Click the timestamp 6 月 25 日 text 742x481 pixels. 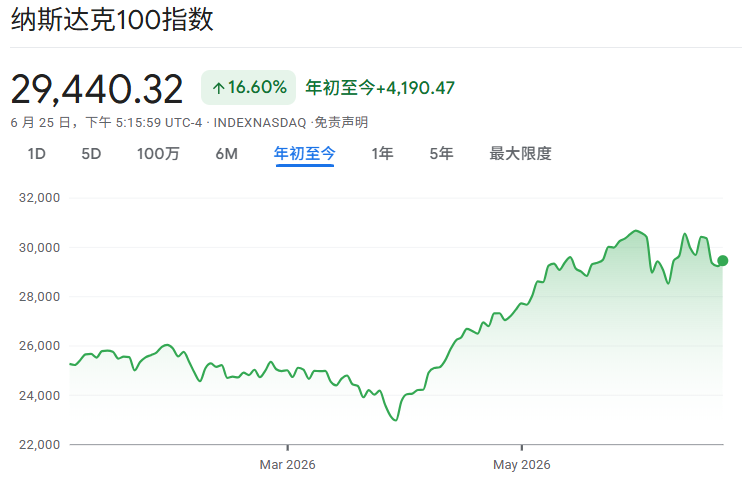(40, 123)
